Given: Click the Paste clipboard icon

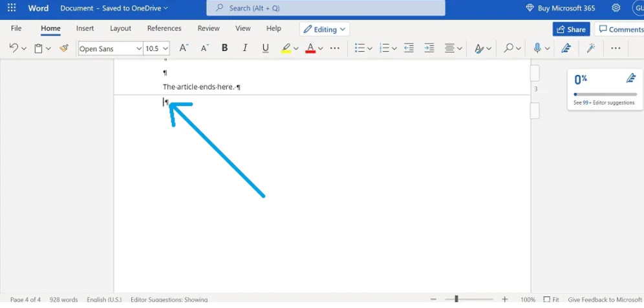Looking at the screenshot, I should tap(38, 48).
